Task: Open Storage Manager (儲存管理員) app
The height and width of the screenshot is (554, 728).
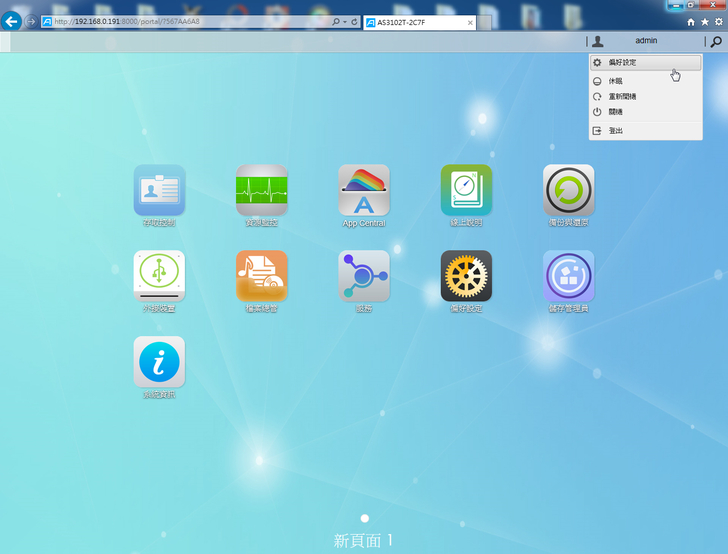Action: pyautogui.click(x=568, y=276)
